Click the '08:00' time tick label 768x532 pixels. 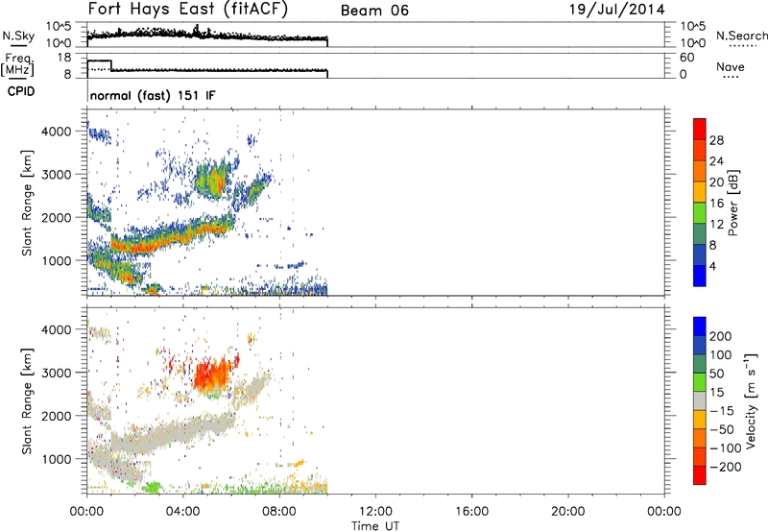coord(279,512)
